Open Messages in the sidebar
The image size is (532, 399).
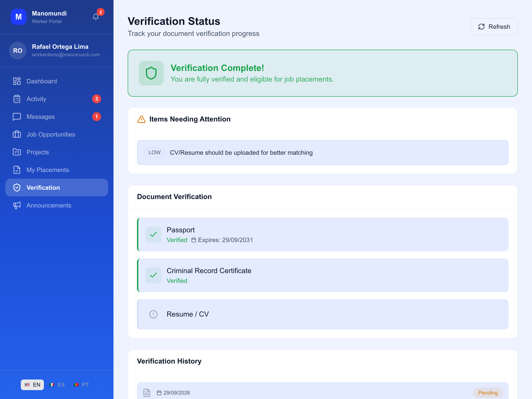57,117
